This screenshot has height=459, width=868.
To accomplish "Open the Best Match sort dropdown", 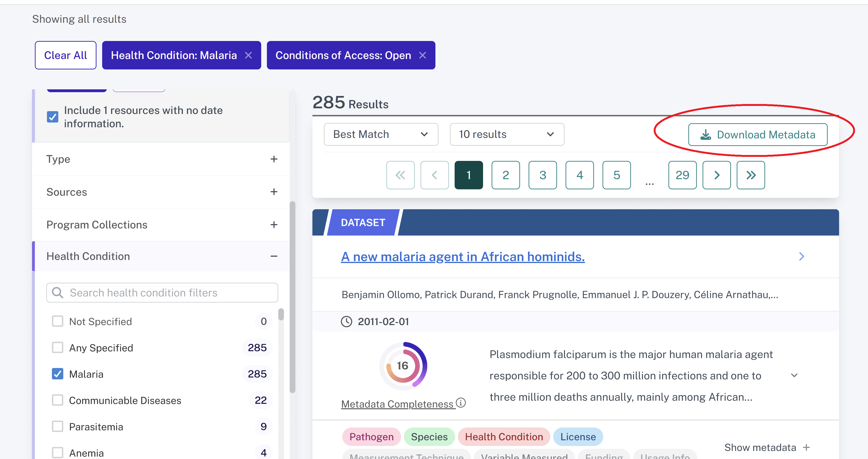I will (381, 134).
